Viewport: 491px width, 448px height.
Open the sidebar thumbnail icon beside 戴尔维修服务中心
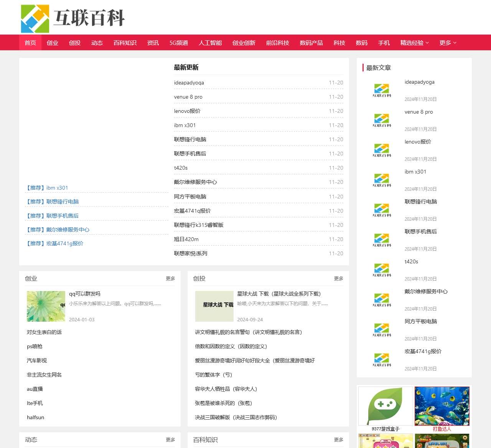[x=382, y=300]
